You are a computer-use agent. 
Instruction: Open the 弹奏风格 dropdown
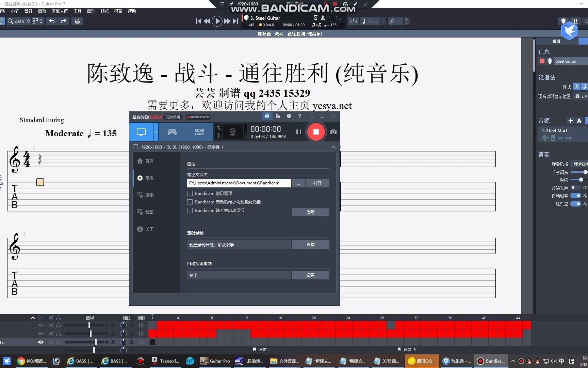point(579,164)
